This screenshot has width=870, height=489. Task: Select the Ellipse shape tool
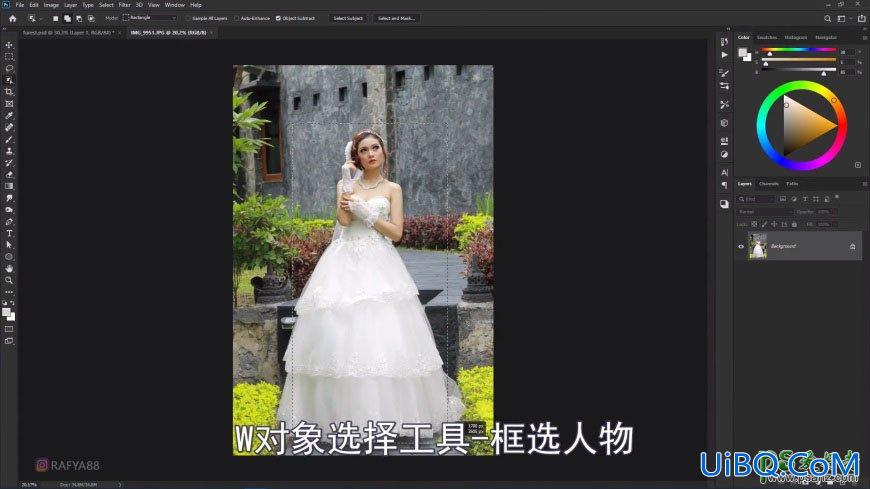(x=9, y=257)
